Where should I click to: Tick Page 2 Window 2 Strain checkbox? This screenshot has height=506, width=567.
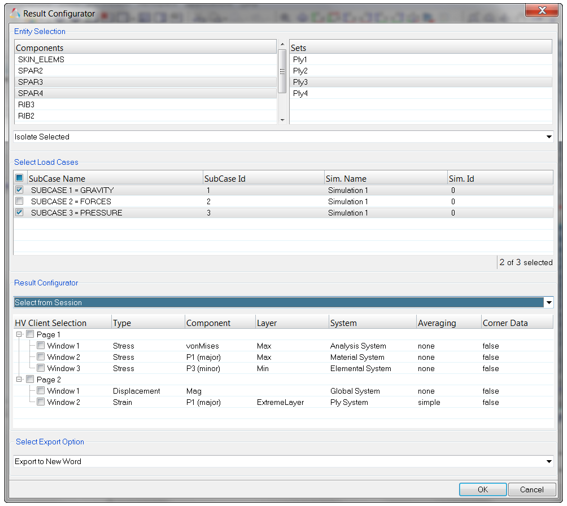pos(41,402)
